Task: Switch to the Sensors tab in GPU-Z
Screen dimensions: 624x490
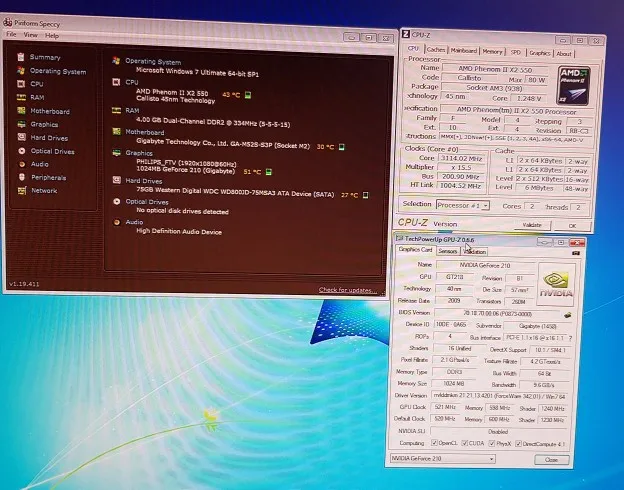Action: coord(448,251)
